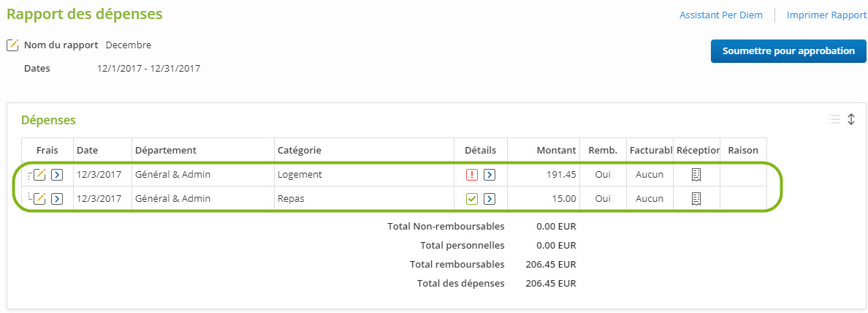Click the list view icon in Dépenses
Viewport: 868px width, 313px height.
tap(834, 119)
